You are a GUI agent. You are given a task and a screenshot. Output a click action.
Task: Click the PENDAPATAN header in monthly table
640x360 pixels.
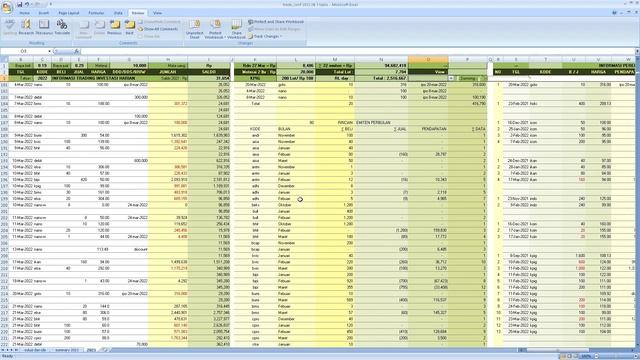coord(434,129)
